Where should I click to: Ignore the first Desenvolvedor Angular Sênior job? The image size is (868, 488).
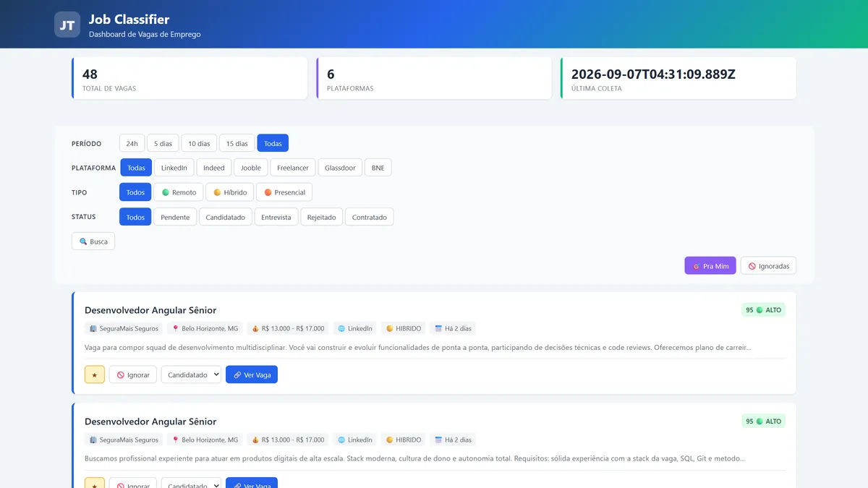[x=133, y=374]
